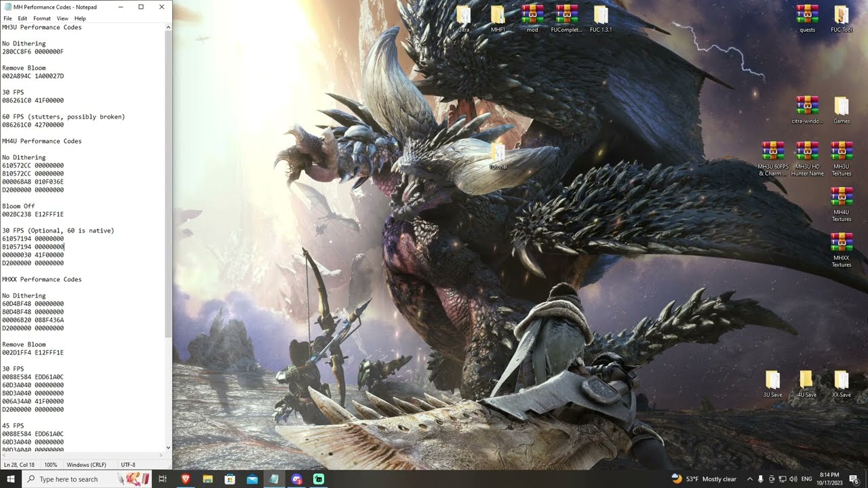This screenshot has height=488, width=868.
Task: Click the 'MHXX Performance Codes' heading
Action: coord(41,279)
